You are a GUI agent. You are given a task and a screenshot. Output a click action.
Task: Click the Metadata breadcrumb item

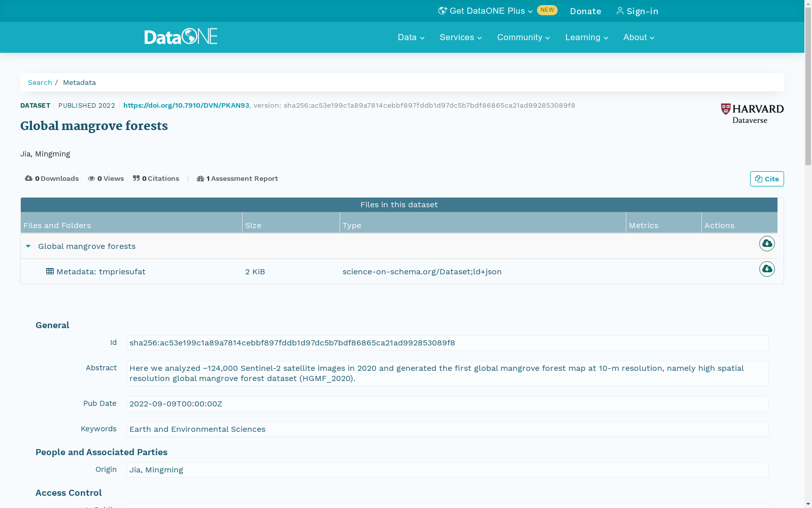tap(79, 82)
